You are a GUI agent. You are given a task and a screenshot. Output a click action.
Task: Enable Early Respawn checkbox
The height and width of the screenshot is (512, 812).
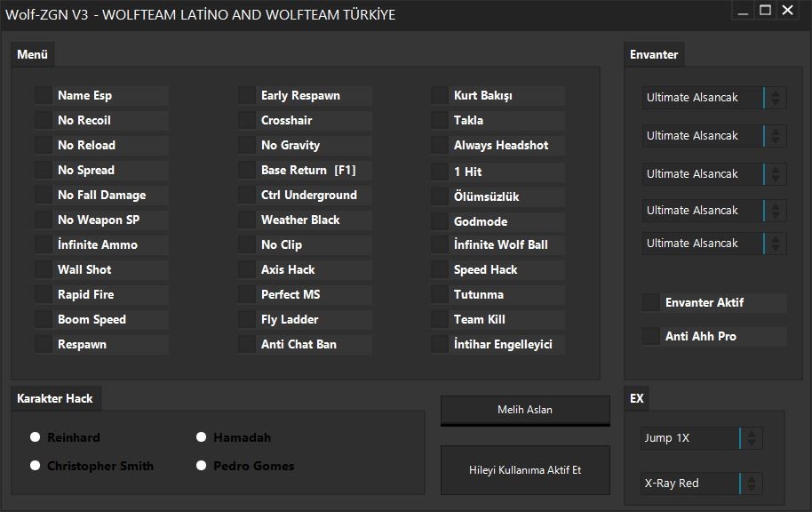pyautogui.click(x=247, y=95)
